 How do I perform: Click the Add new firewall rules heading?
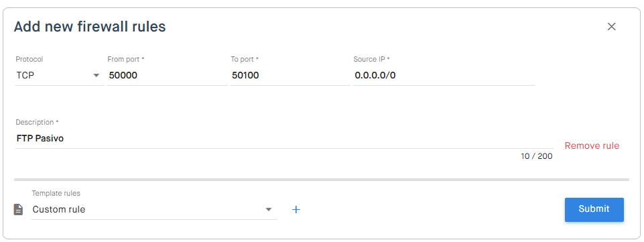pyautogui.click(x=90, y=27)
